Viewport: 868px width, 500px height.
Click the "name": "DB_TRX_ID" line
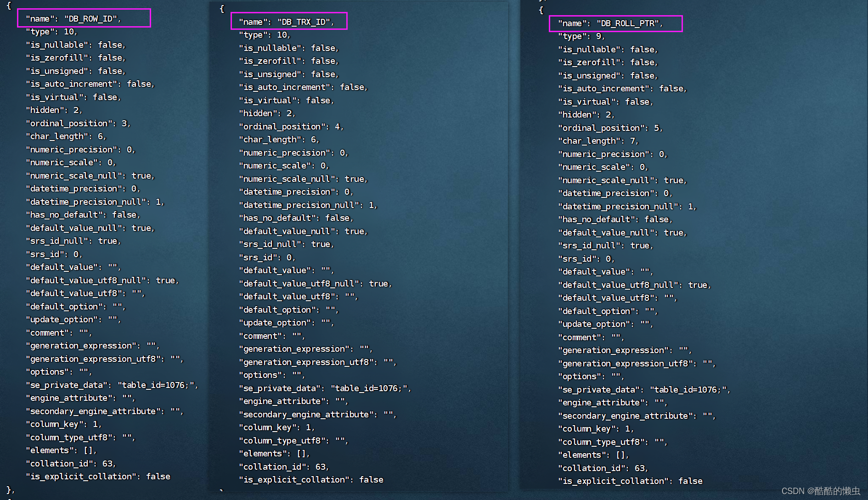287,22
